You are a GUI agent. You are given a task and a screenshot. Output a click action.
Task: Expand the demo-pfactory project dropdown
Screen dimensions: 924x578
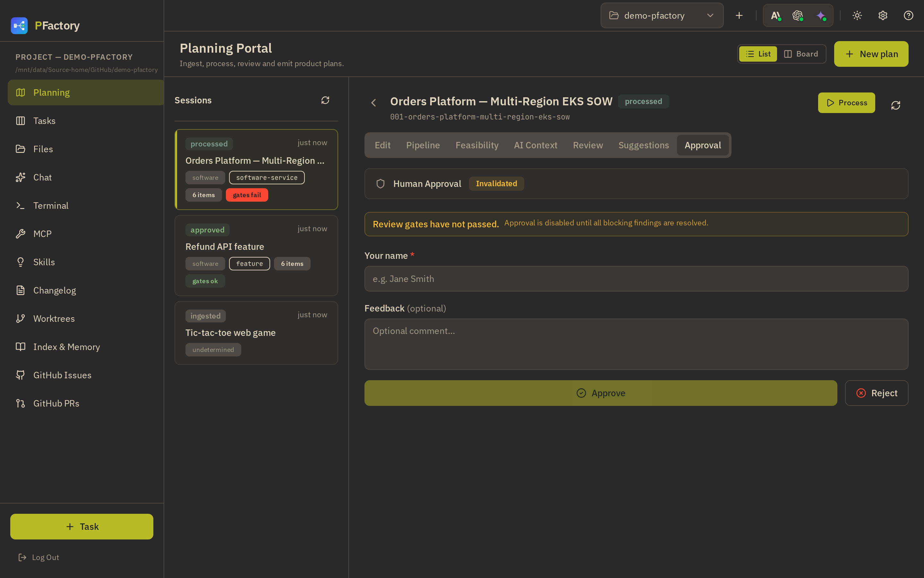tap(662, 16)
